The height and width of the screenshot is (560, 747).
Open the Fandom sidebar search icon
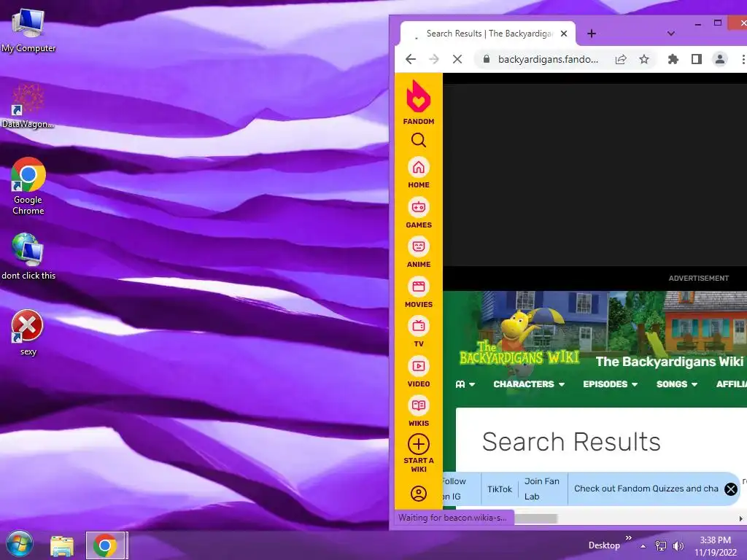tap(418, 140)
